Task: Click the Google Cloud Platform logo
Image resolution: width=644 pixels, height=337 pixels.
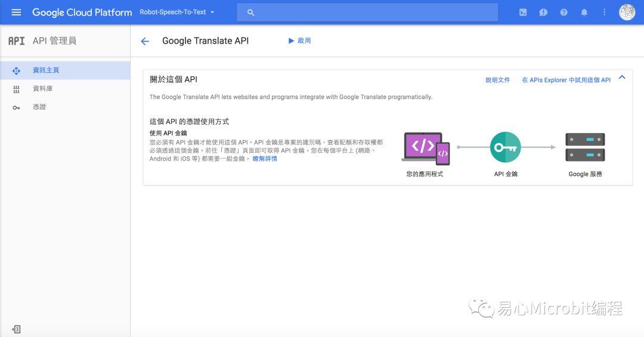Action: tap(82, 13)
